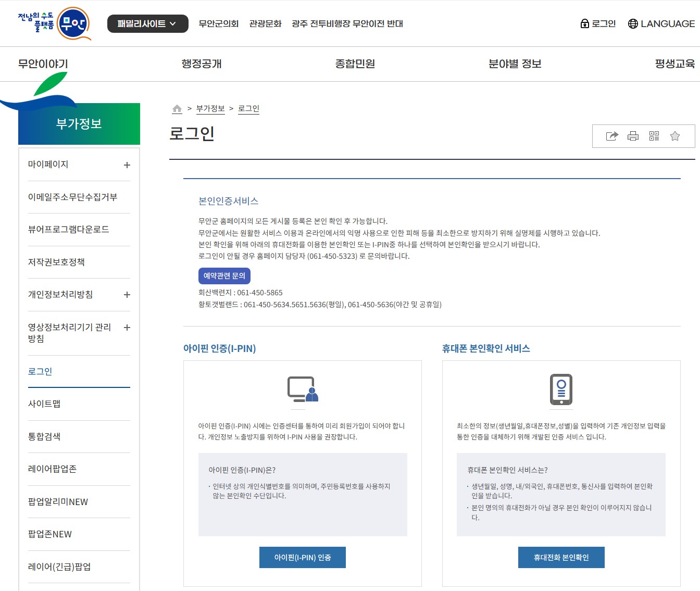The height and width of the screenshot is (591, 700).
Task: Click the I-PIN computer user icon
Action: (303, 389)
